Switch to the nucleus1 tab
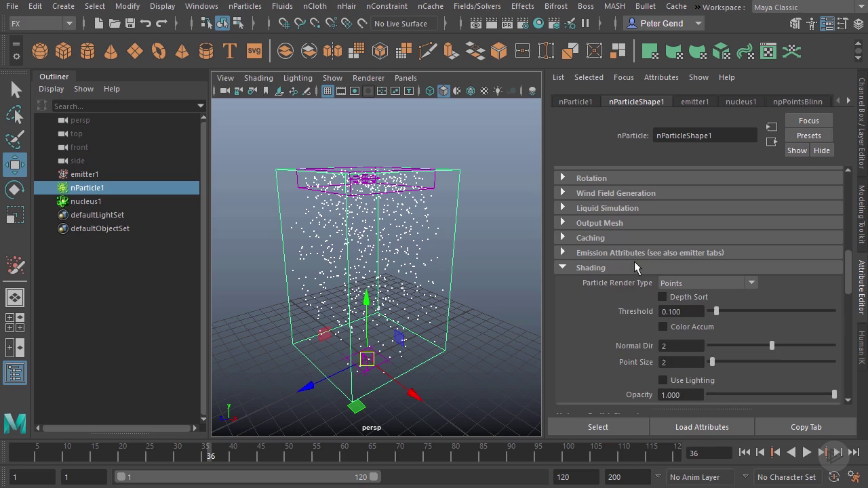 coord(741,102)
